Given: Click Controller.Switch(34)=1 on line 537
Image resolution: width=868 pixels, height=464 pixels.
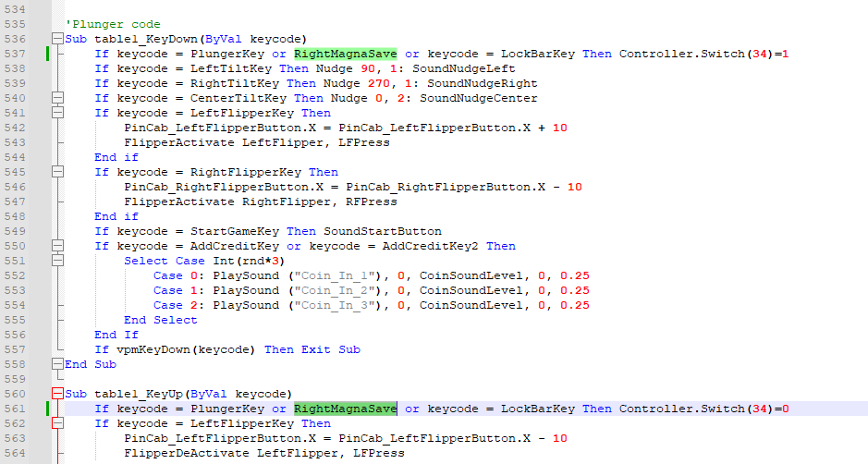Looking at the screenshot, I should click(703, 54).
